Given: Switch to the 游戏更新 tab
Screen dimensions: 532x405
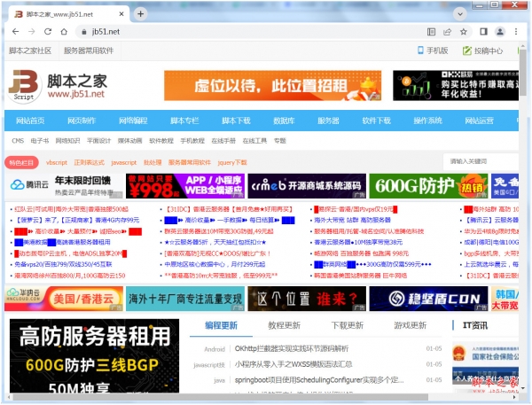Looking at the screenshot, I should tap(411, 325).
